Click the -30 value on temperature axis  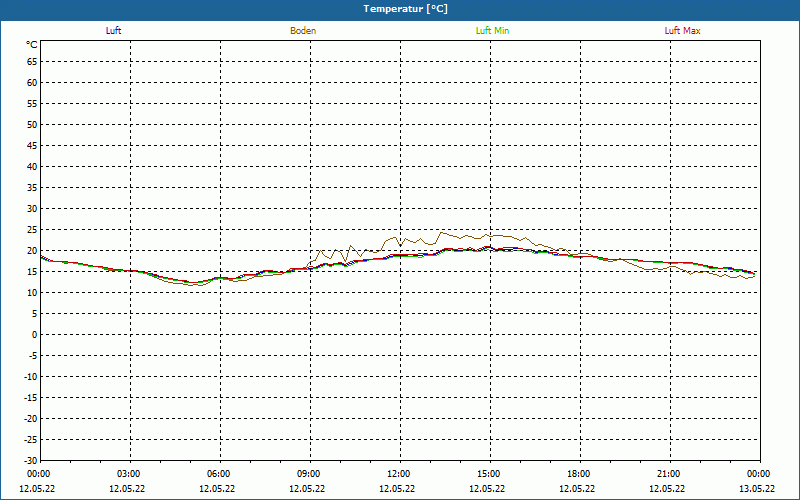(31, 461)
